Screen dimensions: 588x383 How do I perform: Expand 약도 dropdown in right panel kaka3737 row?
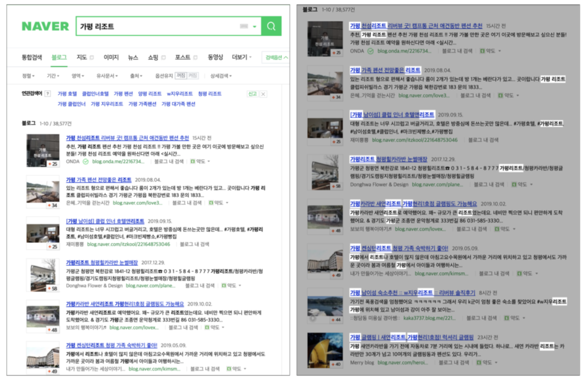pos(524,318)
